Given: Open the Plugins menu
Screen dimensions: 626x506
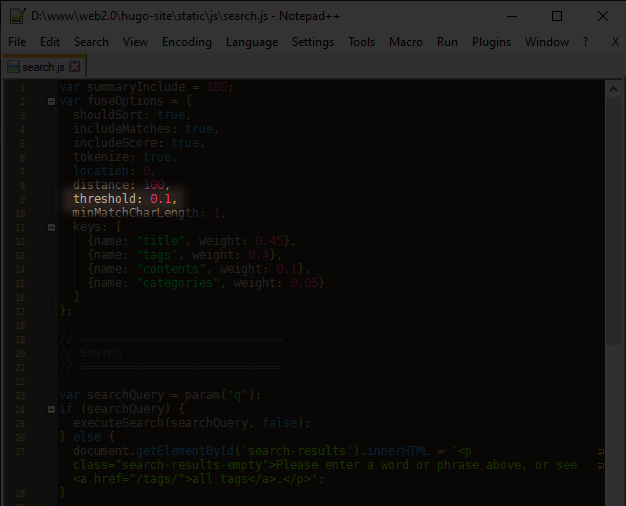Looking at the screenshot, I should 491,42.
